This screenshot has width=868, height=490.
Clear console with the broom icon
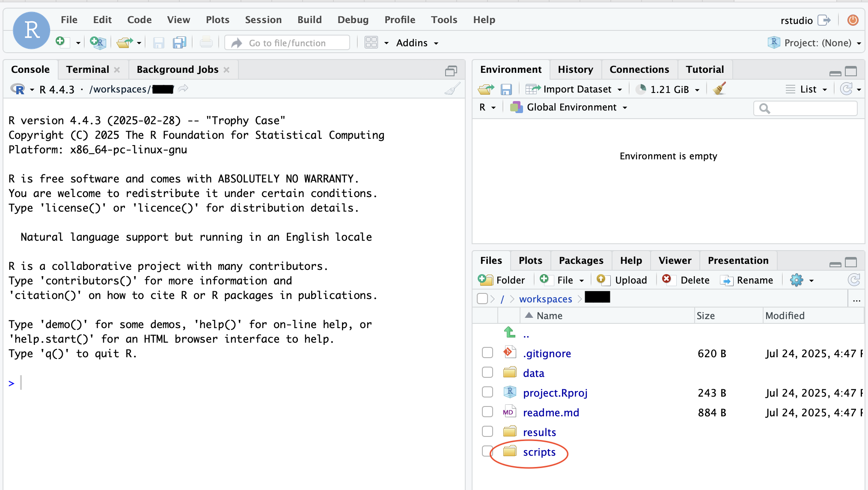tap(452, 89)
